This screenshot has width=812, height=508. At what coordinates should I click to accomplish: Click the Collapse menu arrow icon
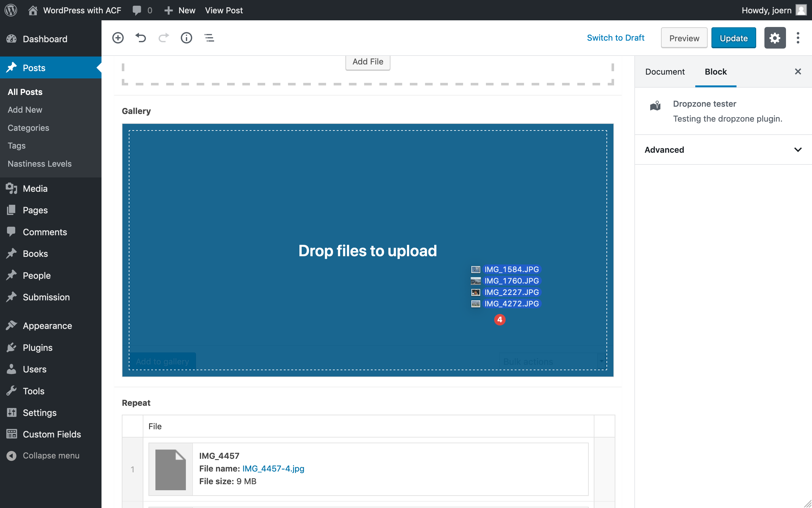point(11,456)
